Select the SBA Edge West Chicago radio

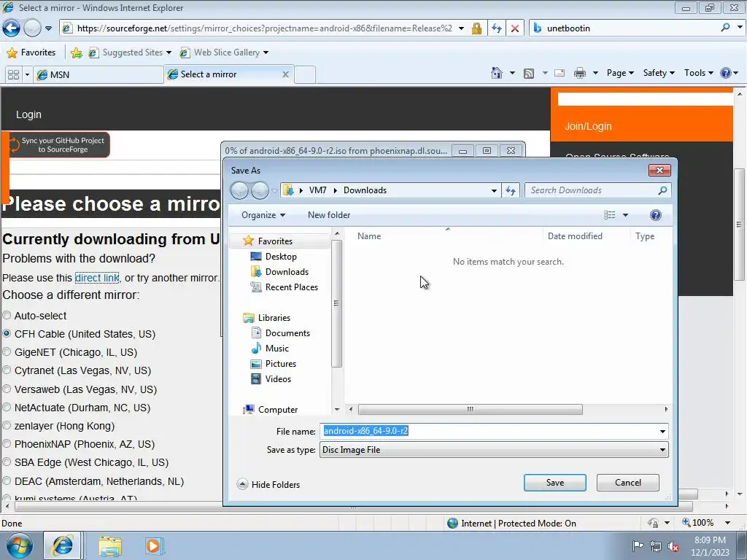(x=7, y=462)
